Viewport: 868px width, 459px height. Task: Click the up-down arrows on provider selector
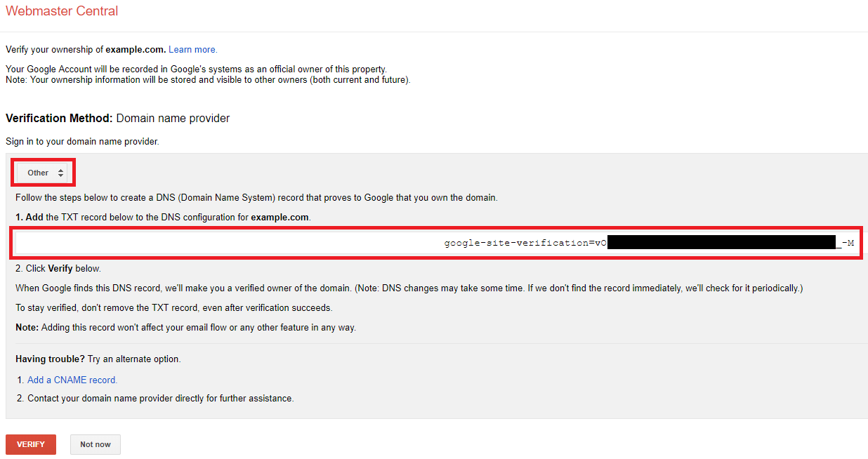pyautogui.click(x=61, y=173)
